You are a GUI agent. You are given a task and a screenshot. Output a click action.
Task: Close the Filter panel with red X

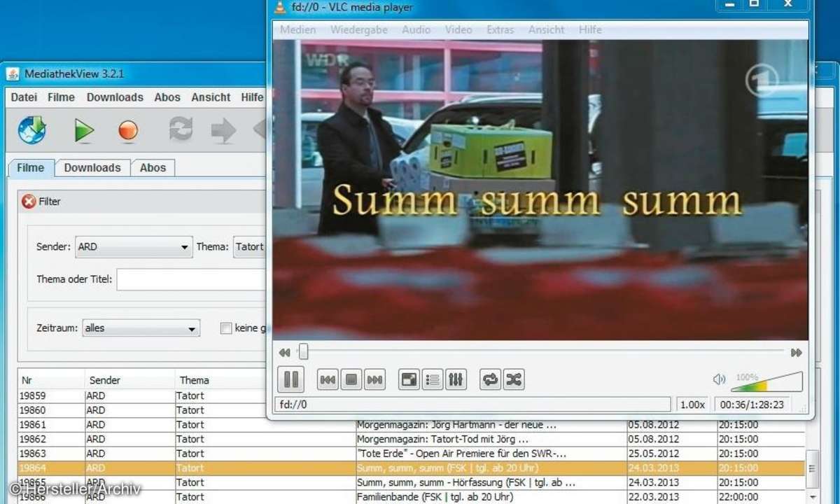[x=29, y=202]
